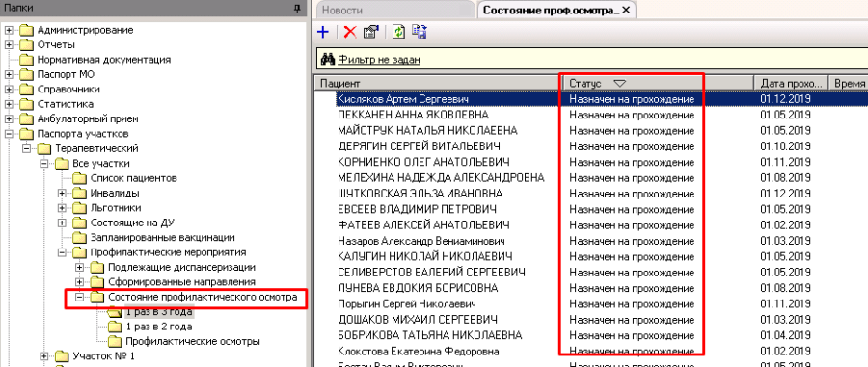Expand the Состоящие на ДУ node
The width and height of the screenshot is (868, 367).
tap(62, 223)
